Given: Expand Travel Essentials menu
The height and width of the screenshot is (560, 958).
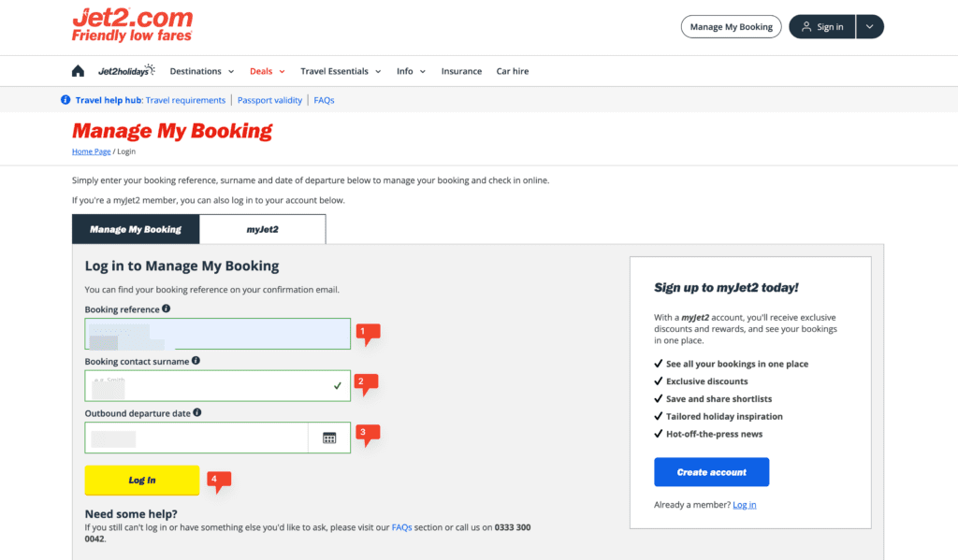Looking at the screenshot, I should click(x=341, y=71).
